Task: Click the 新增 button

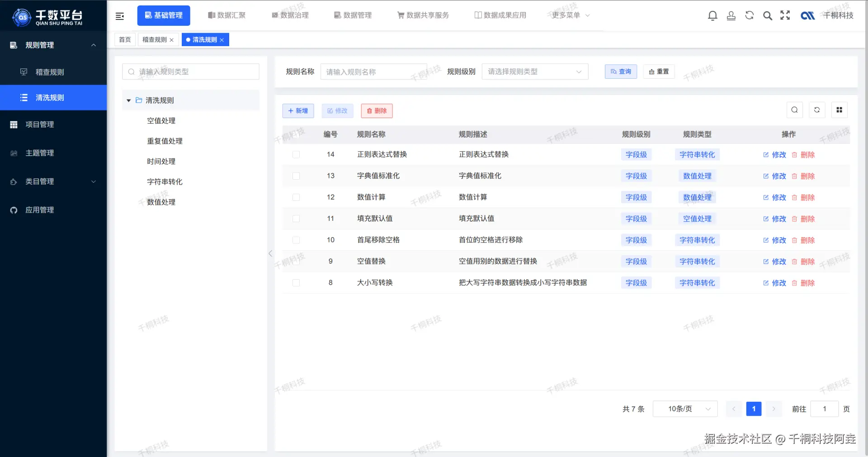Action: (298, 111)
